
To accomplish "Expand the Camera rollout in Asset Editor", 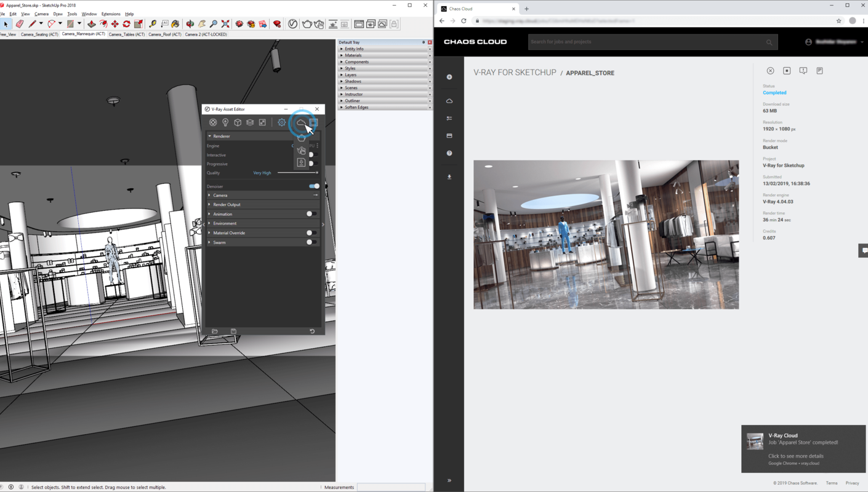I will click(x=263, y=195).
